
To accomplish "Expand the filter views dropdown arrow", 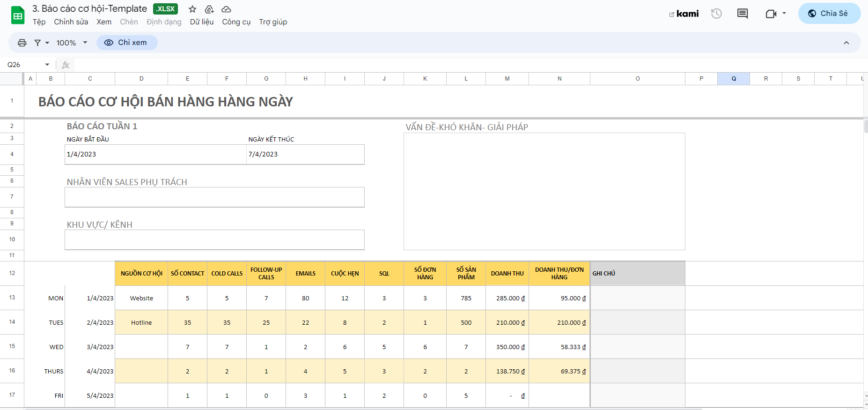I will 47,43.
